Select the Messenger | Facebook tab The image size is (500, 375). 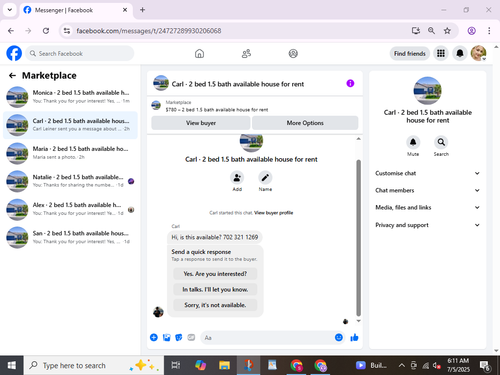tap(76, 10)
